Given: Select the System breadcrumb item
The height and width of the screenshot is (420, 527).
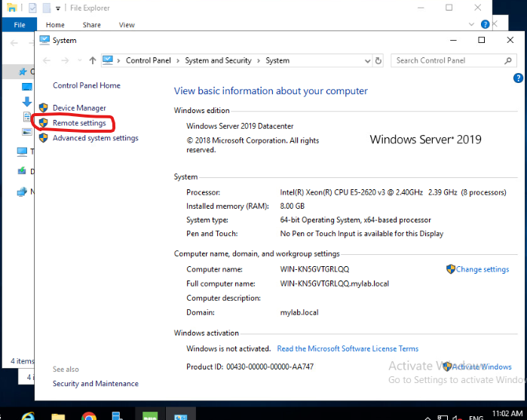Looking at the screenshot, I should [277, 60].
